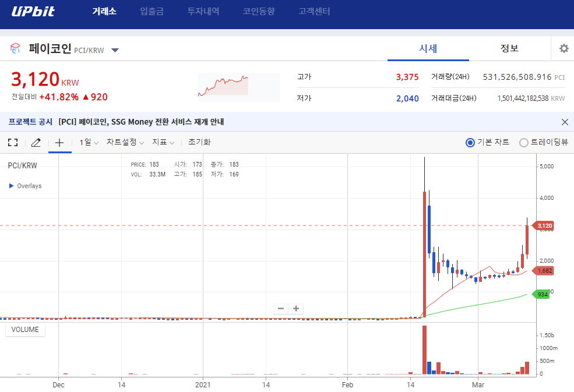Click the 2021 date label on axis
Image resolution: width=574 pixels, height=392 pixels.
pyautogui.click(x=203, y=384)
